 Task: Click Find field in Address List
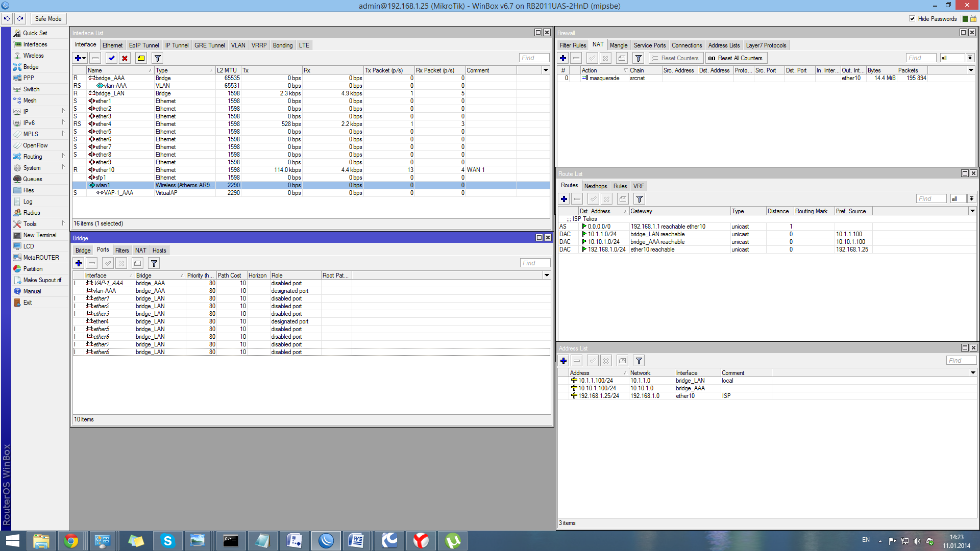click(961, 361)
